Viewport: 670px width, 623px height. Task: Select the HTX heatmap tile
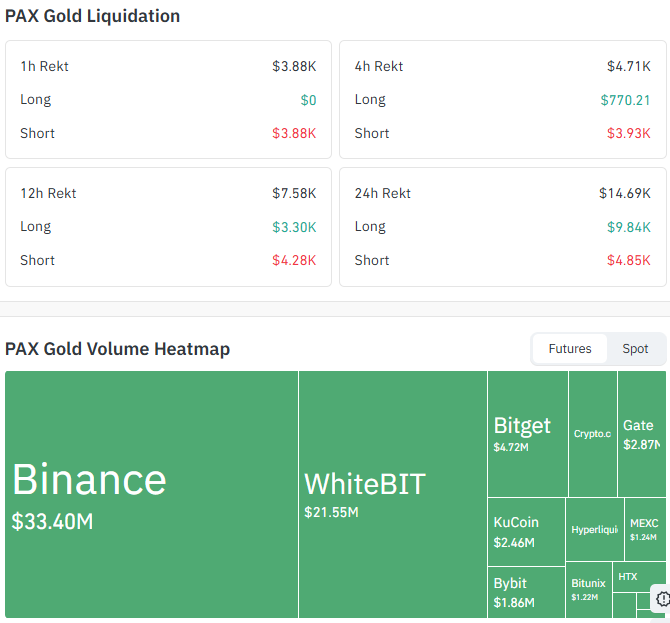click(x=639, y=577)
